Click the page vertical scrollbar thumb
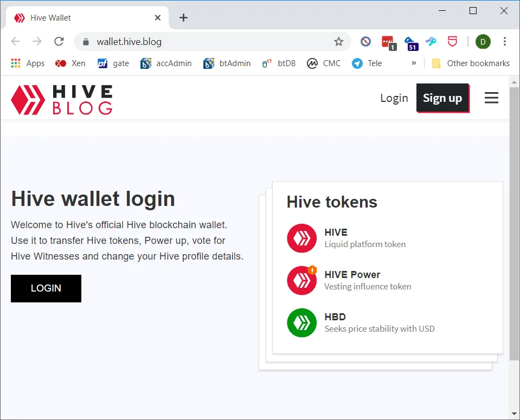 (x=514, y=224)
